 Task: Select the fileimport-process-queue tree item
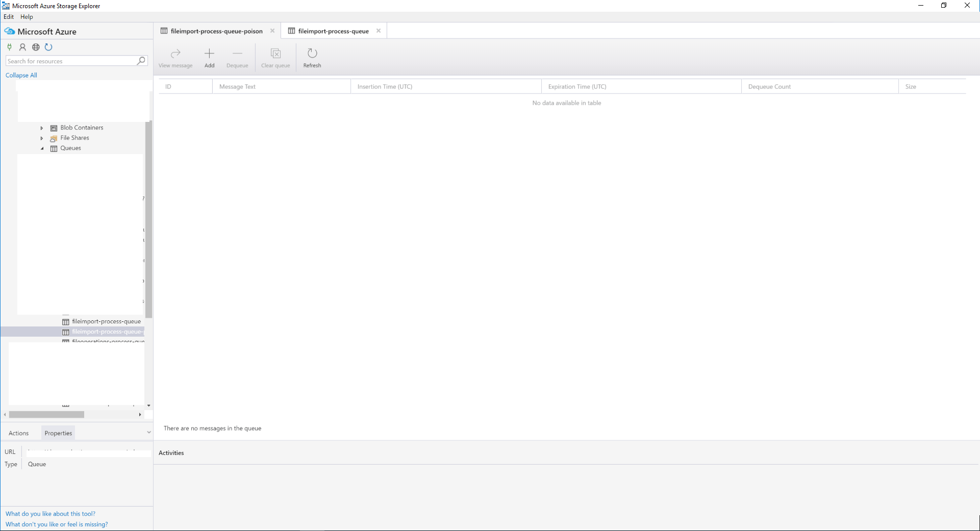[107, 321]
